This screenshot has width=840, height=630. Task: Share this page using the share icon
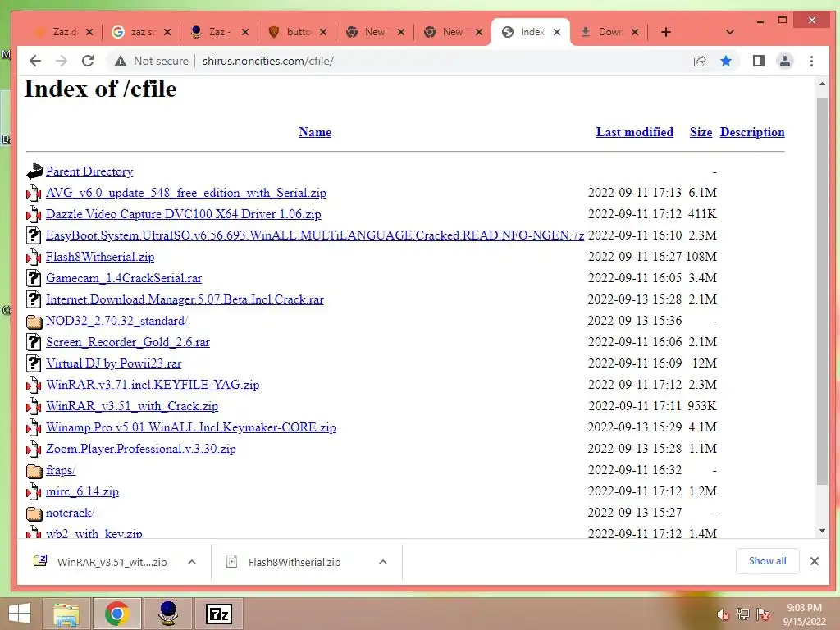[x=700, y=61]
